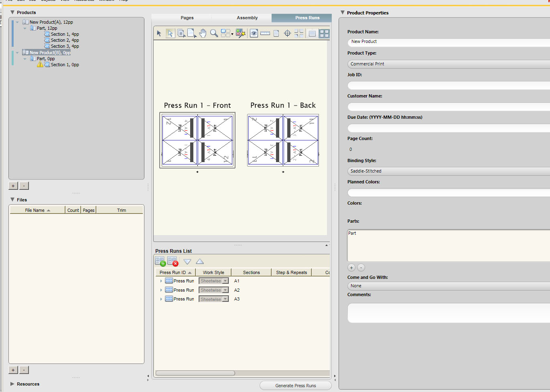
Task: Click the Generate Press Runs button
Action: [295, 386]
